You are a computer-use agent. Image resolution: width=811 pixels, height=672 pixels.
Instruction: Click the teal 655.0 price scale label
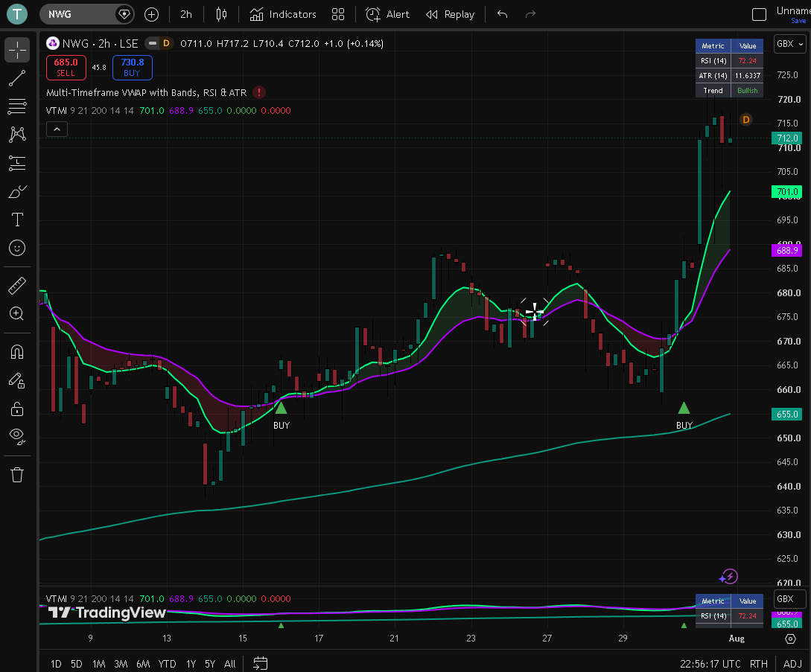tap(786, 414)
